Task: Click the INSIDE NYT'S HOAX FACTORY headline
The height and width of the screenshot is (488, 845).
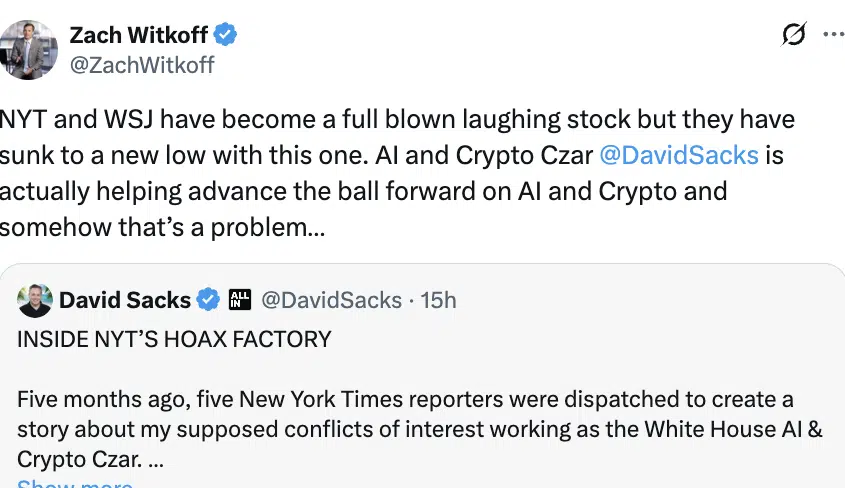Action: click(x=174, y=339)
